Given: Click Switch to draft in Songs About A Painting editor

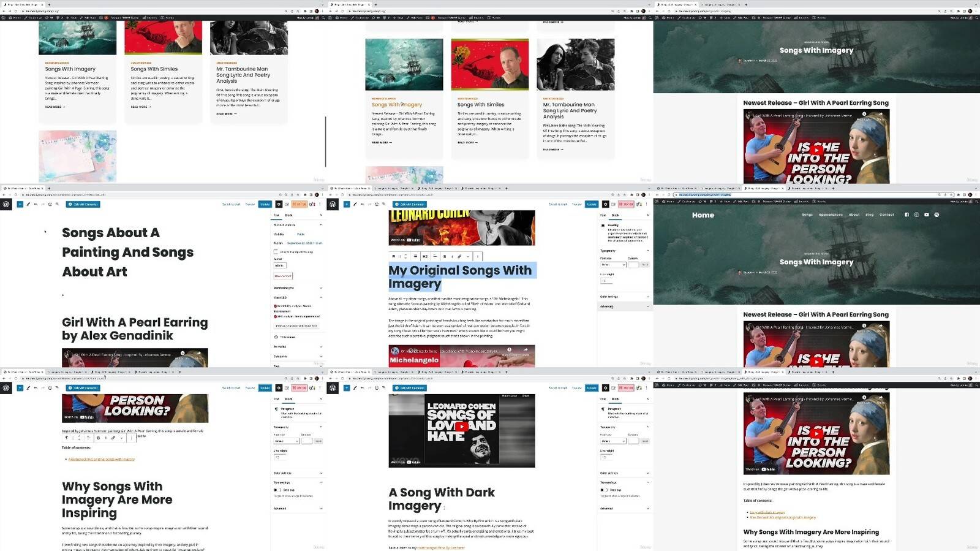Looking at the screenshot, I should pyautogui.click(x=231, y=204).
